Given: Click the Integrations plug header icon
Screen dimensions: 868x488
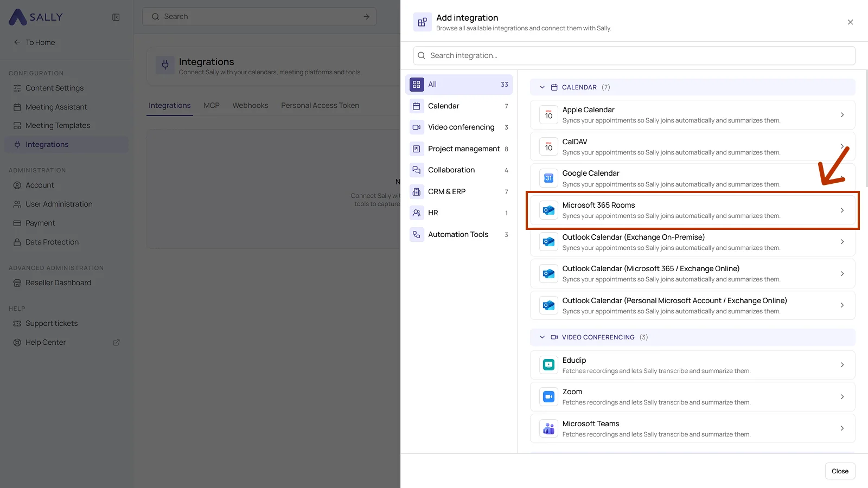Looking at the screenshot, I should pyautogui.click(x=165, y=65).
